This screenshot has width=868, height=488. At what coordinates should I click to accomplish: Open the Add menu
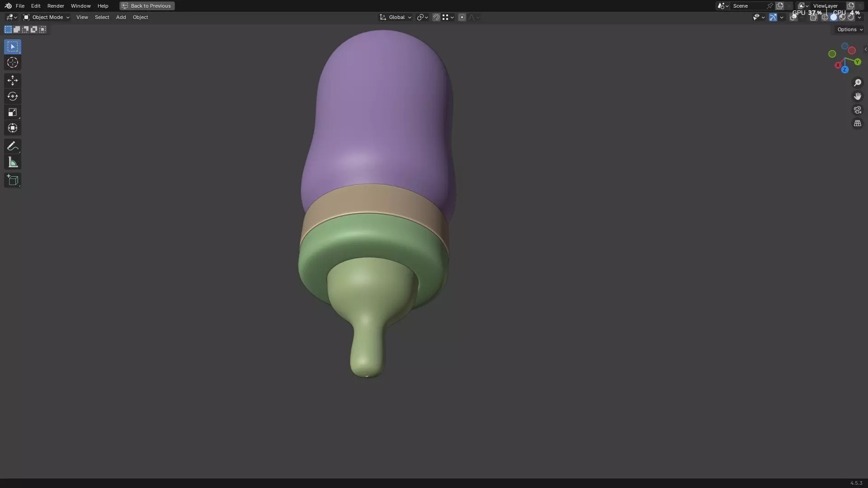point(121,17)
